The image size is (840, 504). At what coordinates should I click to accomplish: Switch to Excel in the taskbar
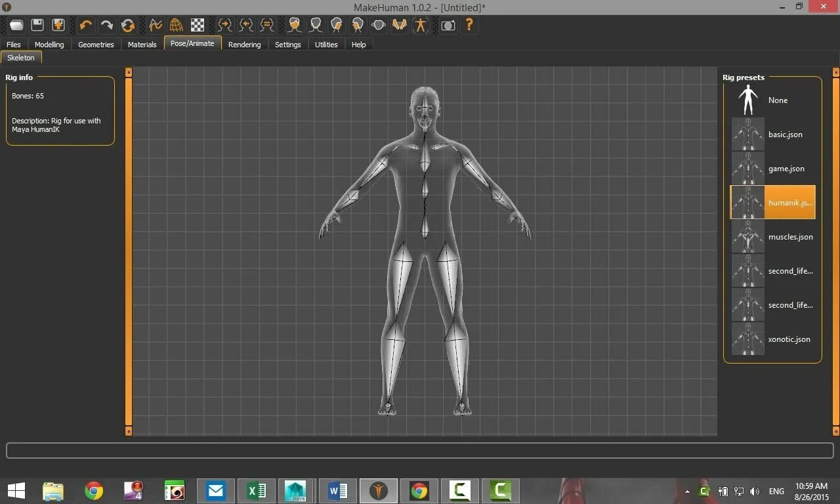tap(256, 490)
